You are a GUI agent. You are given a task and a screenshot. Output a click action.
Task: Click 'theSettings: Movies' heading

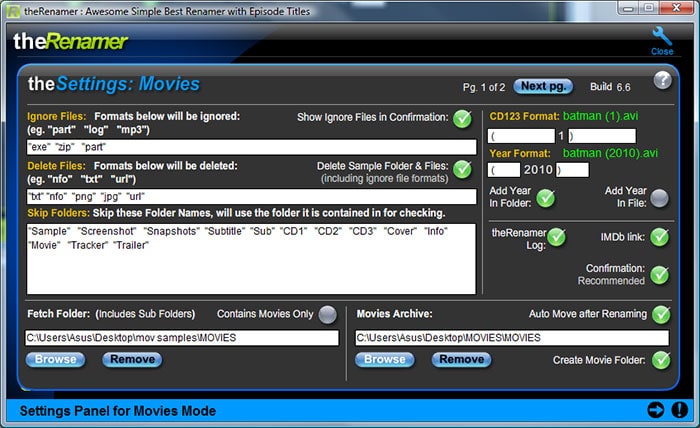(x=114, y=84)
